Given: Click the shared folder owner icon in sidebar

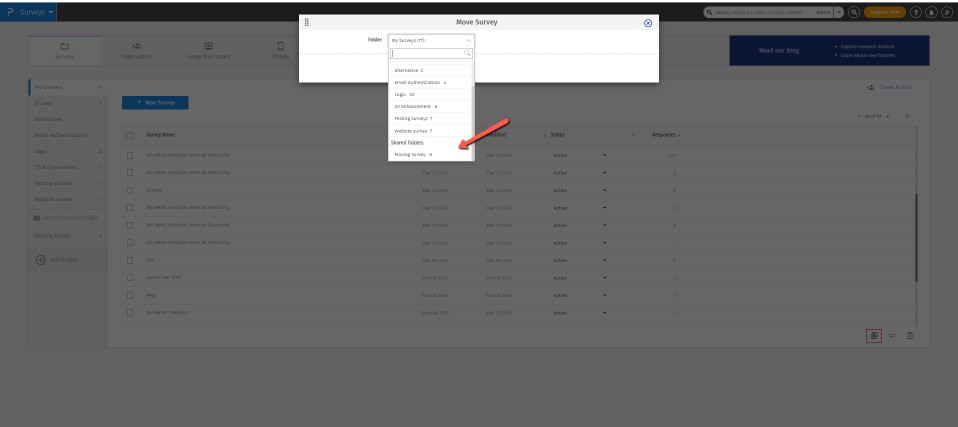Looking at the screenshot, I should (x=37, y=218).
